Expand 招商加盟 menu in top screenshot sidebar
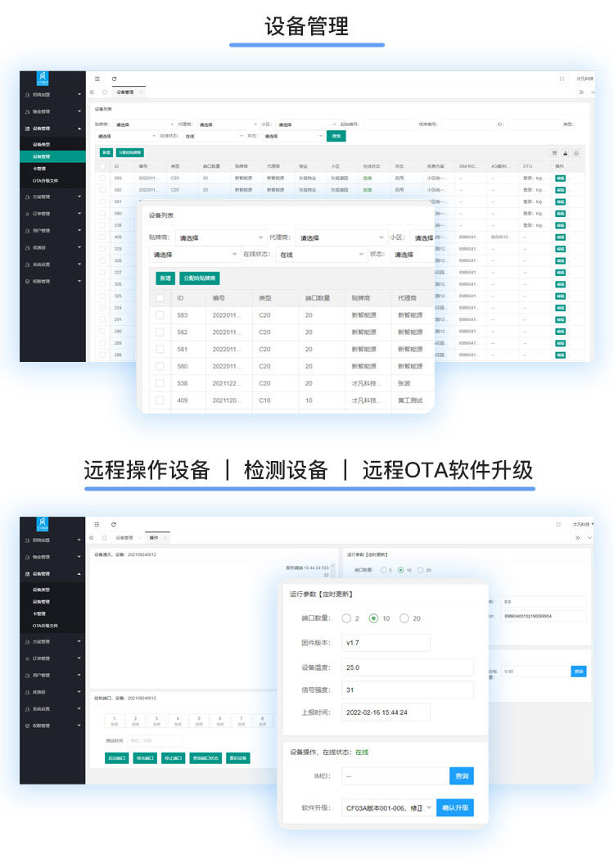Screen dimensions: 614x868 tap(52, 95)
